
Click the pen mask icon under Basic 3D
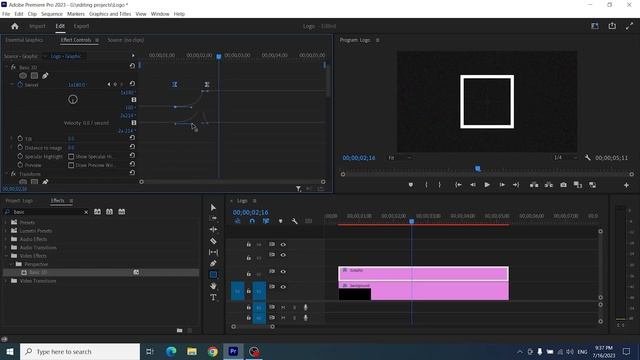point(45,76)
